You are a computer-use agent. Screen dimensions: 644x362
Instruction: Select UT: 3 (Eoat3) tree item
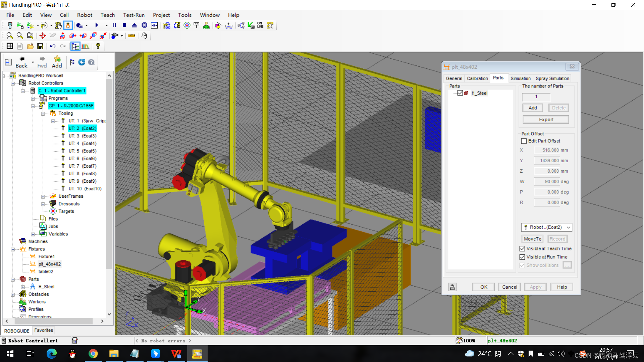[x=82, y=136]
